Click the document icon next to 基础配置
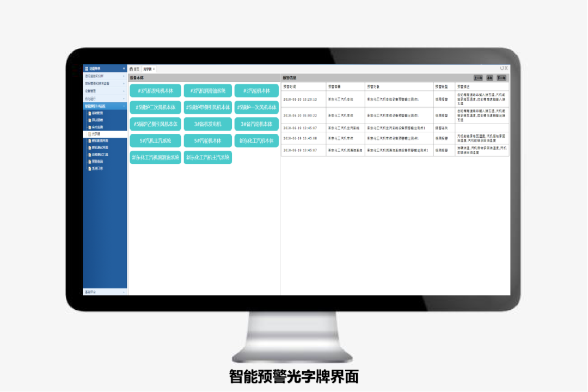The height and width of the screenshot is (392, 588). pyautogui.click(x=89, y=113)
